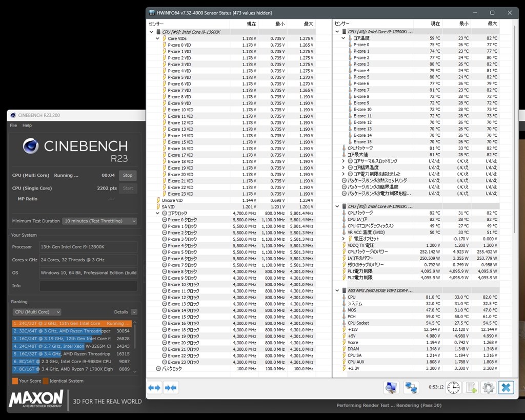Click the Uncore VID lightning icon

coord(158,200)
